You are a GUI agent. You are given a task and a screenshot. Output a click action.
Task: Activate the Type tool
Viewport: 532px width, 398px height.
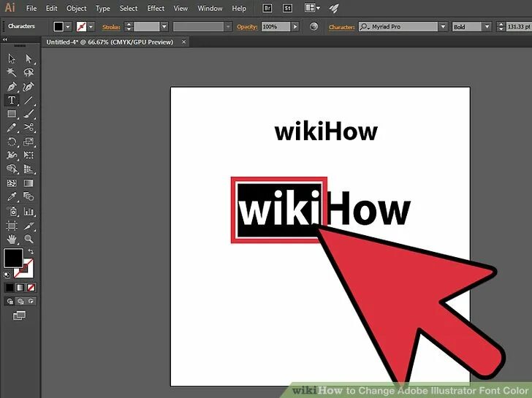coord(12,100)
